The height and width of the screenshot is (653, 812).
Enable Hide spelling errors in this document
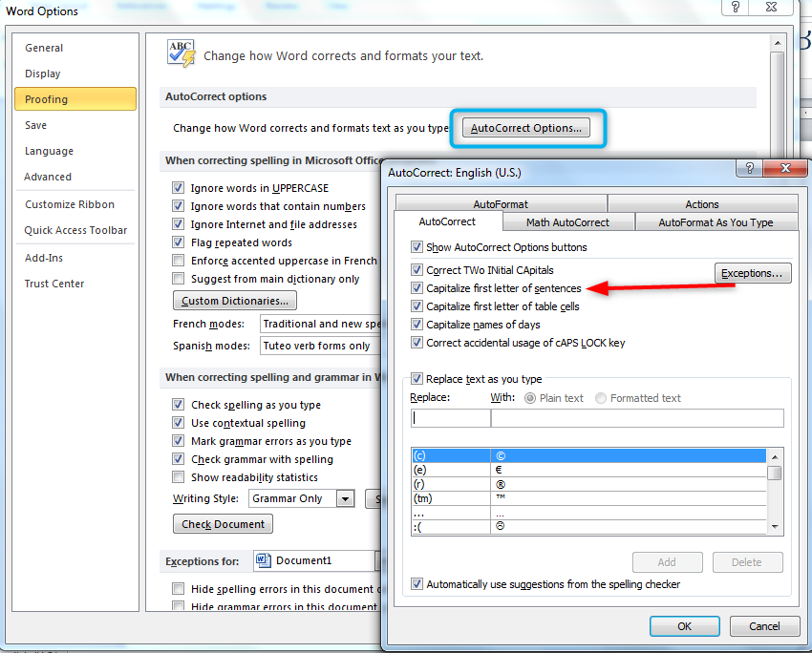tap(178, 588)
